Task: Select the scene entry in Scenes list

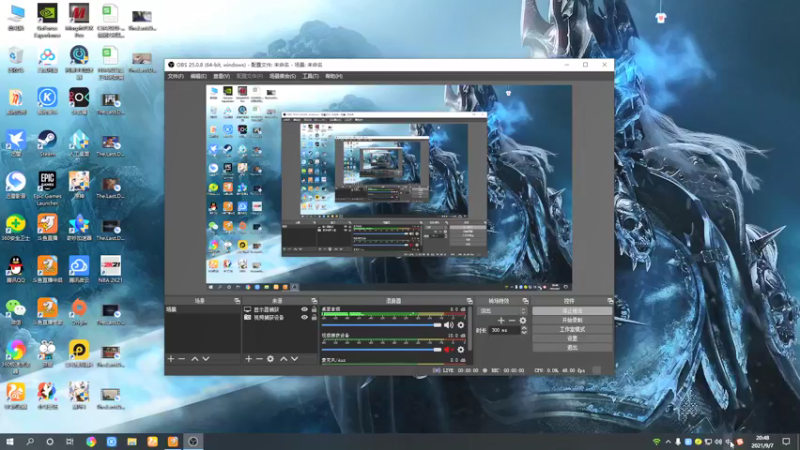Action: [x=202, y=310]
